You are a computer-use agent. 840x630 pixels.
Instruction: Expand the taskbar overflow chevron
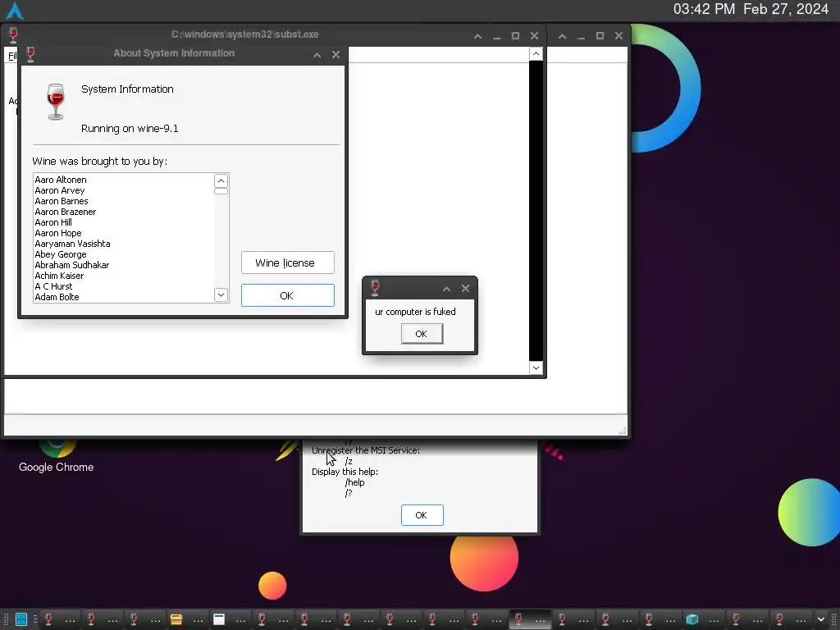820,619
